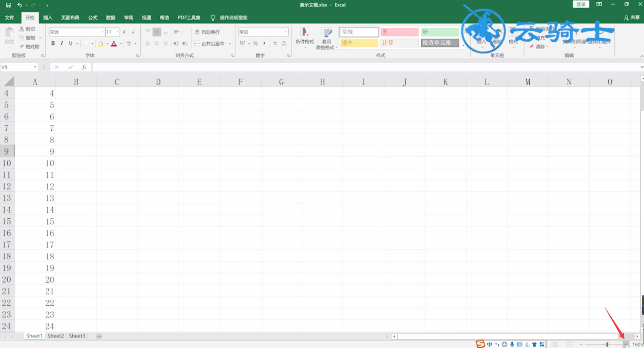The image size is (644, 348).
Task: Expand the formula bar chevron
Action: click(x=642, y=67)
